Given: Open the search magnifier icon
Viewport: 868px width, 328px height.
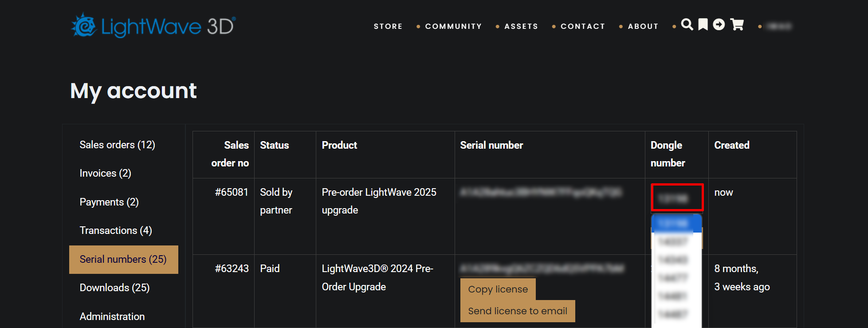Looking at the screenshot, I should (x=687, y=24).
